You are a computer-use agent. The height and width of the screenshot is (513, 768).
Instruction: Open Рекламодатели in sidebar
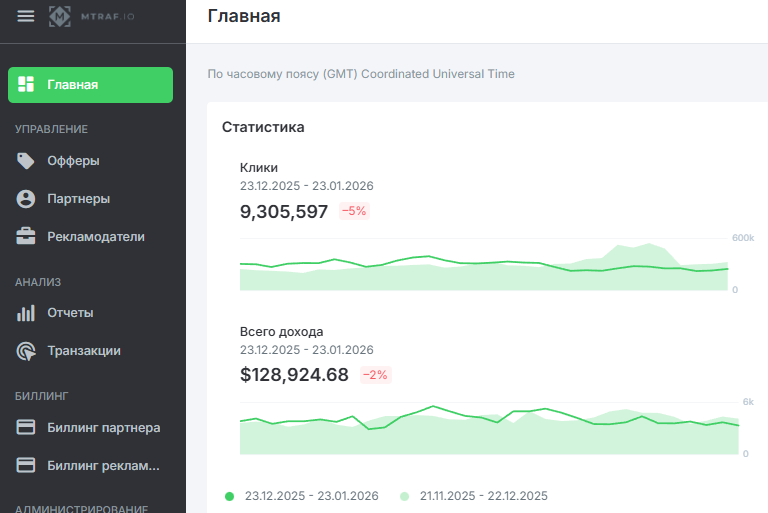(x=96, y=237)
